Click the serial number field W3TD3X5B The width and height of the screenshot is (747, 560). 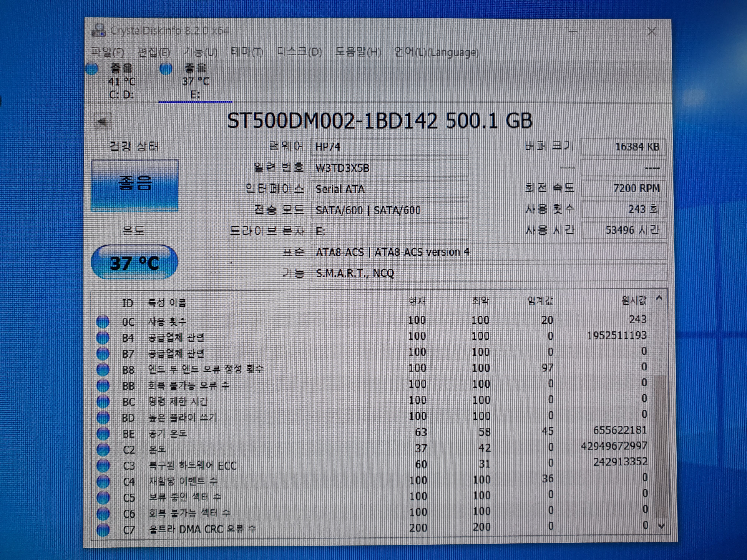coord(389,168)
